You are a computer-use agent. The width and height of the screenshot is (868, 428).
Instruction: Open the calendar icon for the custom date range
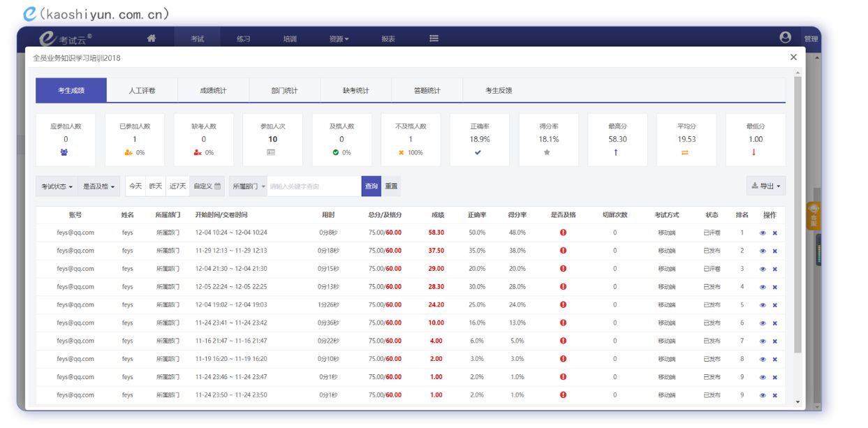[217, 186]
